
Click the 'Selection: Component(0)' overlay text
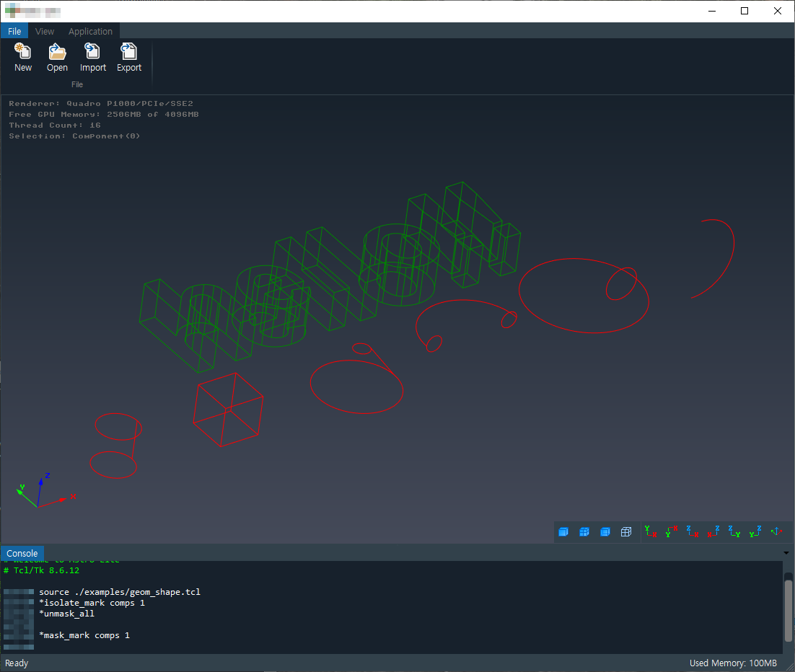[74, 136]
